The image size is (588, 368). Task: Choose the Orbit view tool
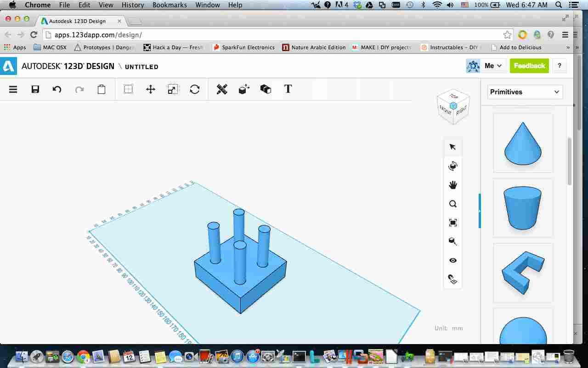pyautogui.click(x=452, y=166)
